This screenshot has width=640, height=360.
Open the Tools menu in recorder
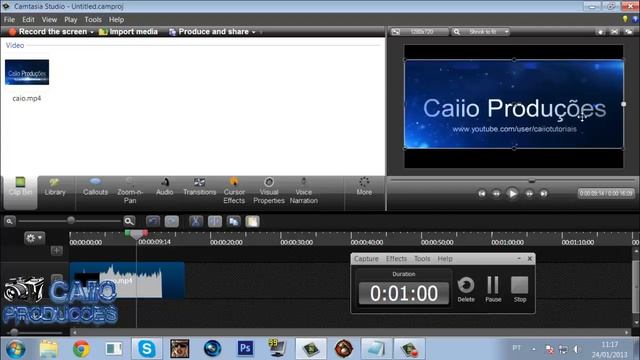tap(422, 259)
